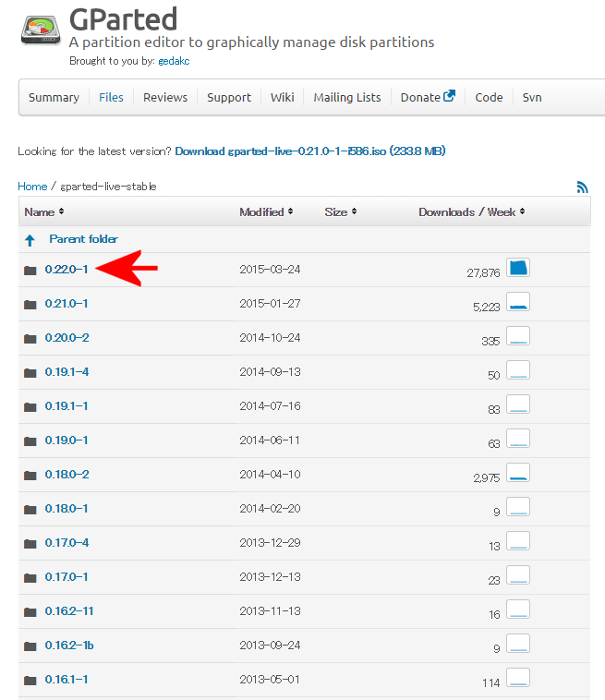Click the folder icon for 0.19.0-1

[30, 441]
